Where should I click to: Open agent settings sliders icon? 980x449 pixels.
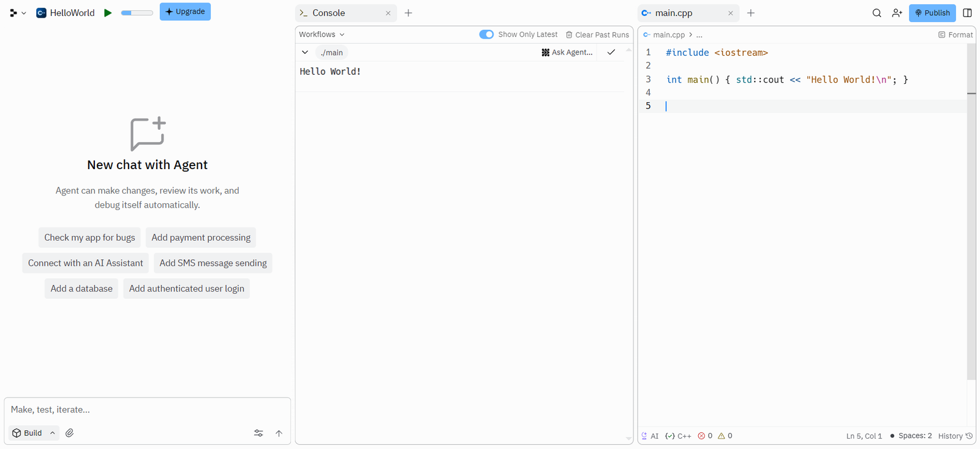(258, 433)
